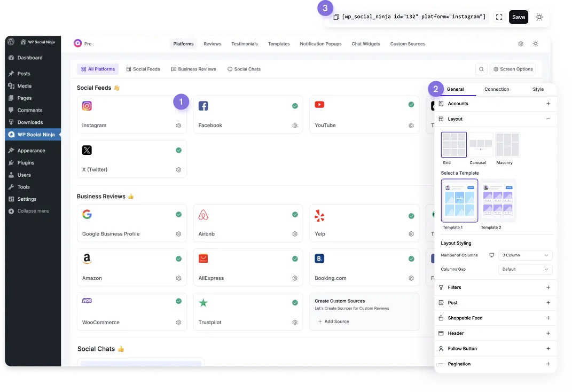The height and width of the screenshot is (392, 572).
Task: Expand the Shoppable Feed section
Action: tap(549, 318)
